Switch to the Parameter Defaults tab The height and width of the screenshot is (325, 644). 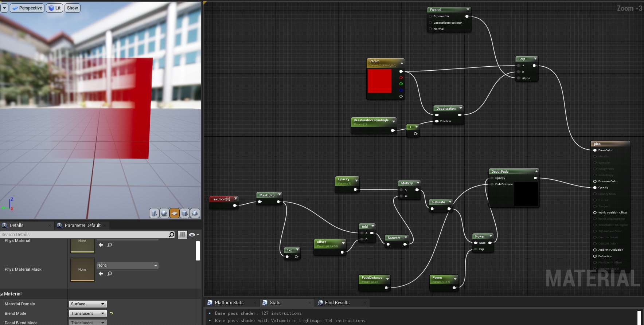click(83, 226)
